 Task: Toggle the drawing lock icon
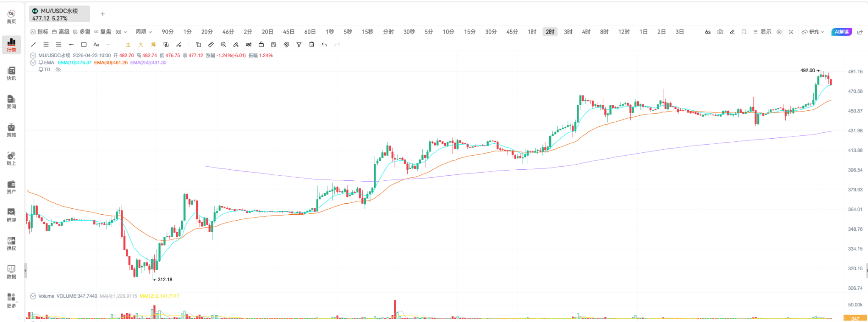coord(261,45)
